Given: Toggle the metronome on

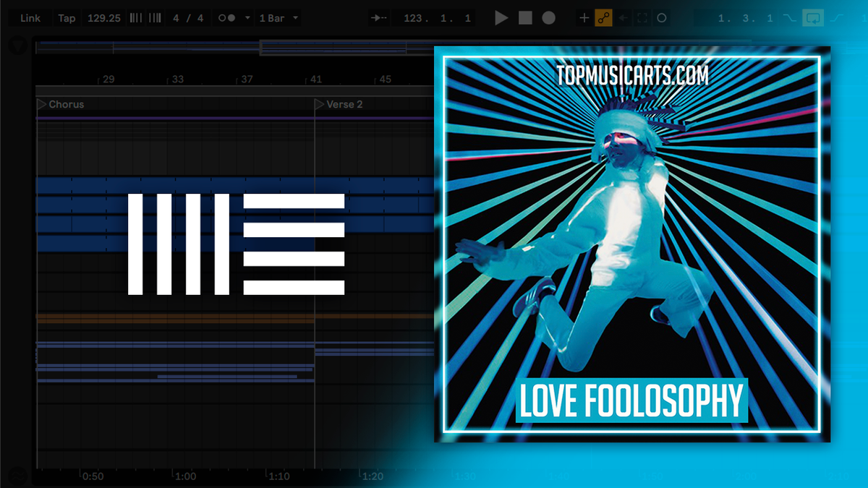Looking at the screenshot, I should click(226, 17).
